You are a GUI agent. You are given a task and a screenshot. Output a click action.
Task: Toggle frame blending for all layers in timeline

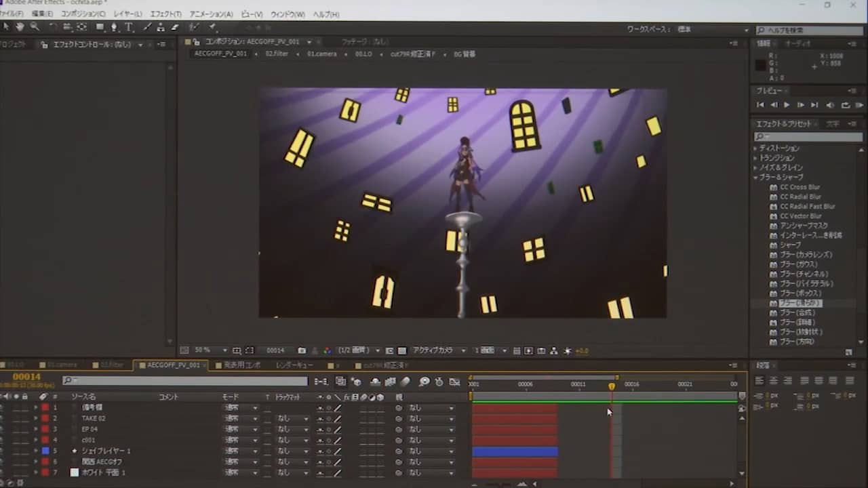(x=391, y=382)
